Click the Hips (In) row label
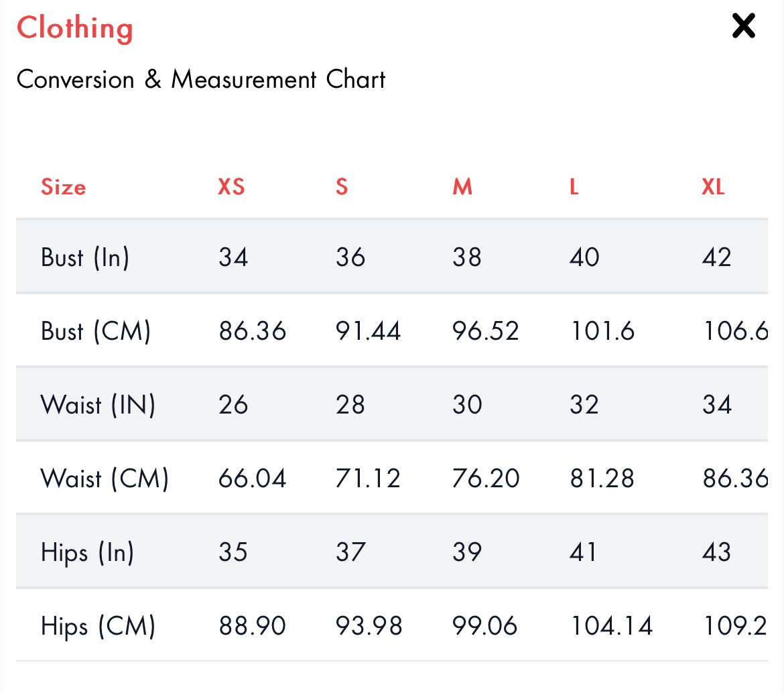Viewport: 784px width, 693px height. 88,552
